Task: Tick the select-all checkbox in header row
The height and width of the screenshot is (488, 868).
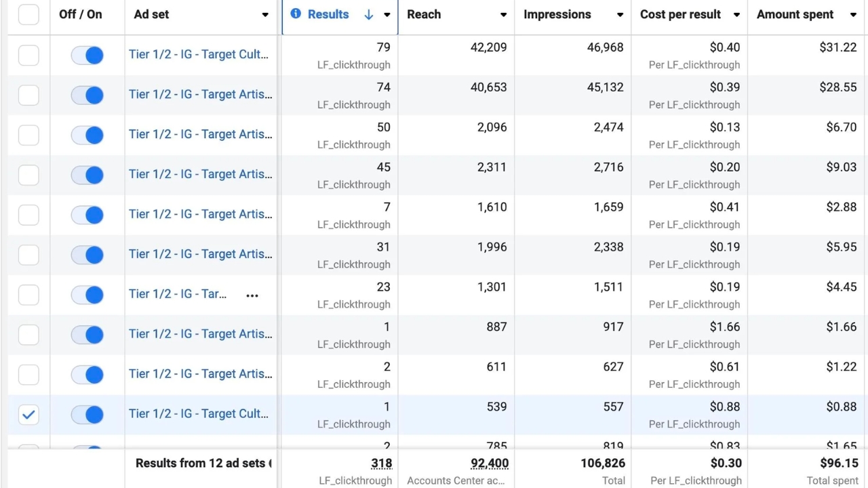Action: coord(28,14)
